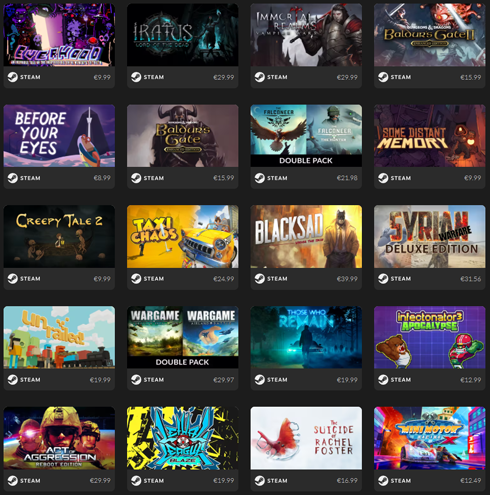Click the €16.99 price under Rachel Foster
The width and height of the screenshot is (490, 495).
(347, 481)
